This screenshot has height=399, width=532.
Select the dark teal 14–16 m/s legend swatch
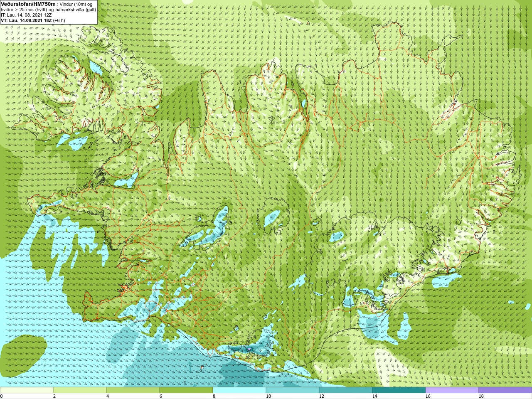(x=399, y=390)
